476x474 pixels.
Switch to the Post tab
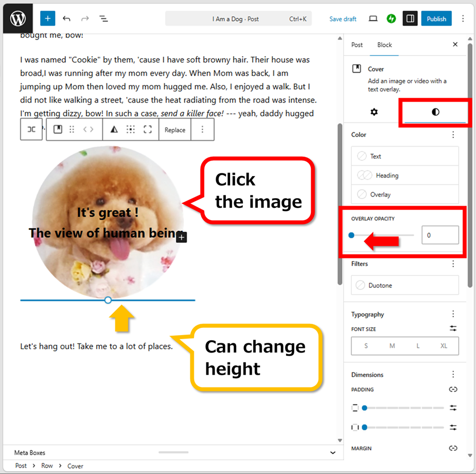click(357, 45)
